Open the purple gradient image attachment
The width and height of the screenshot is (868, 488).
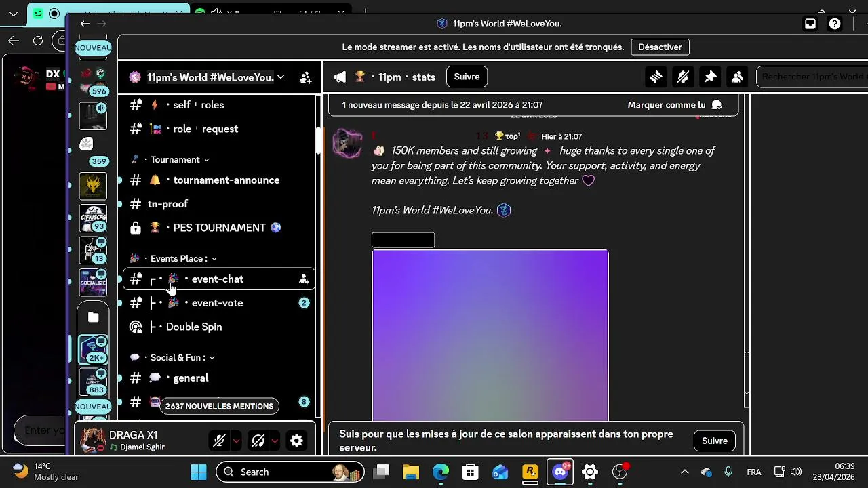pos(490,335)
